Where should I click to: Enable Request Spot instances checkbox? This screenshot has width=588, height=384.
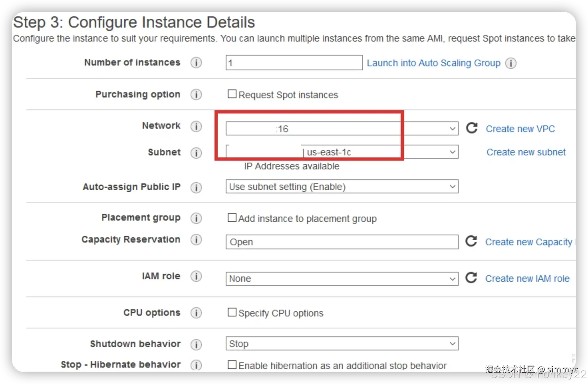[x=232, y=94]
